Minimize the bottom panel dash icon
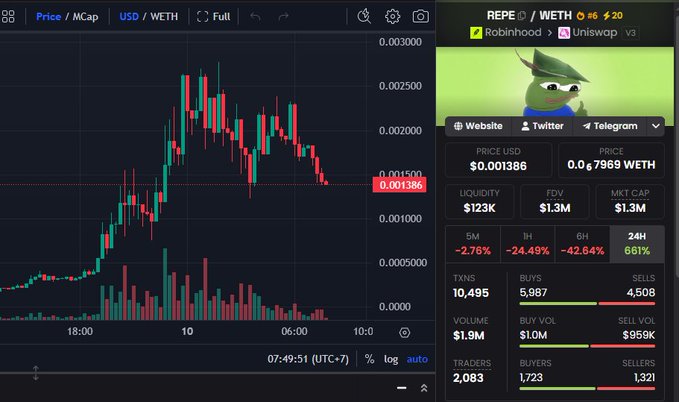Viewport: 679px width, 402px height. (x=402, y=388)
